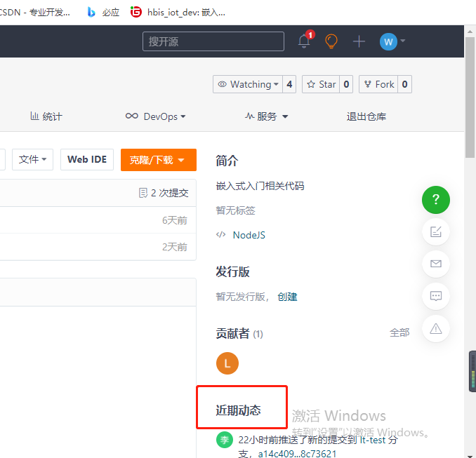Click the Watching count 4
Screen dimensions: 476x458
pos(289,84)
